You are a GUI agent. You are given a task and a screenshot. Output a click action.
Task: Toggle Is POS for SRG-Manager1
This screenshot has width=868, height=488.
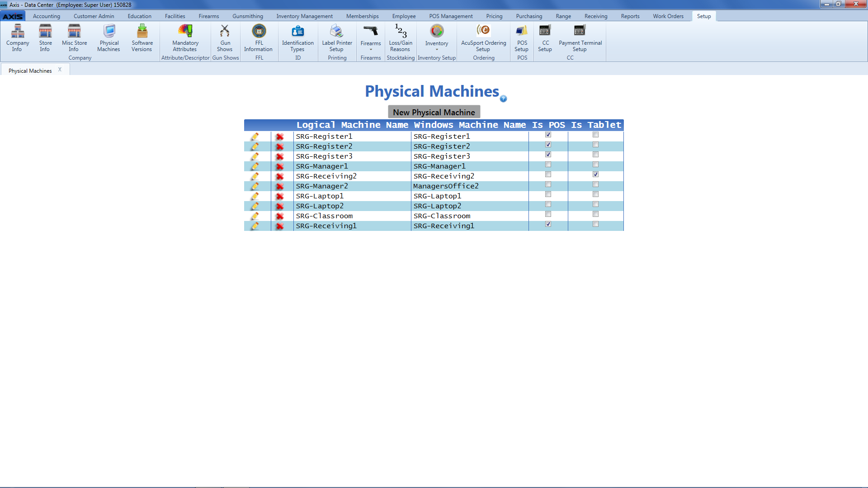point(548,164)
